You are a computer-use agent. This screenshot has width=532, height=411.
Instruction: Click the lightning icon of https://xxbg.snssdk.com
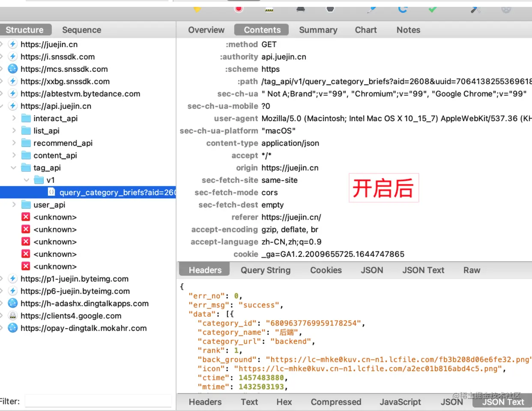tap(13, 81)
